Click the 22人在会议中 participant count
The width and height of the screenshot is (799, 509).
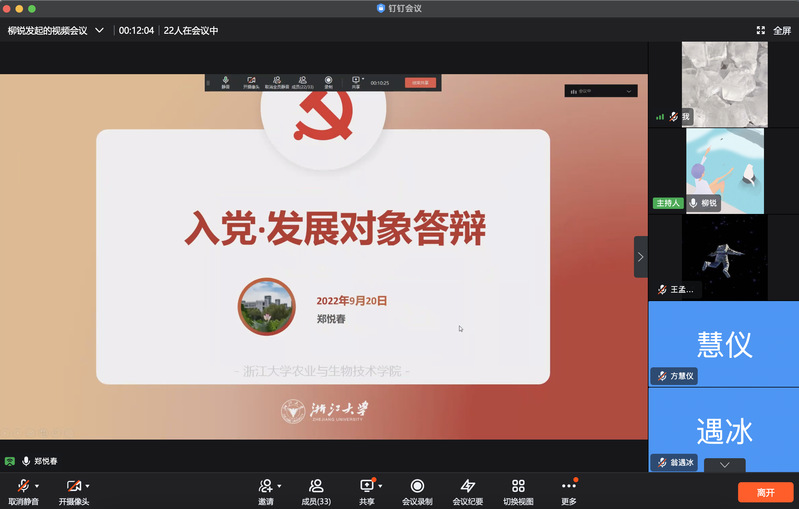coord(191,31)
